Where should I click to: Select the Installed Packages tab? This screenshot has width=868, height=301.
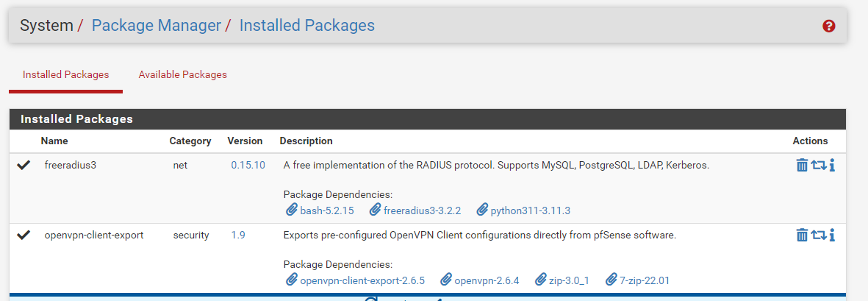tap(65, 74)
